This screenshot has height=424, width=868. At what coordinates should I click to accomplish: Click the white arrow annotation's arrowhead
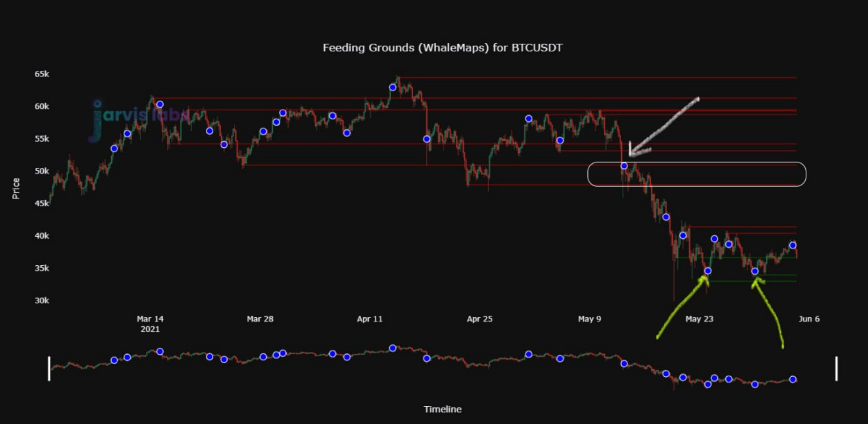[x=631, y=153]
